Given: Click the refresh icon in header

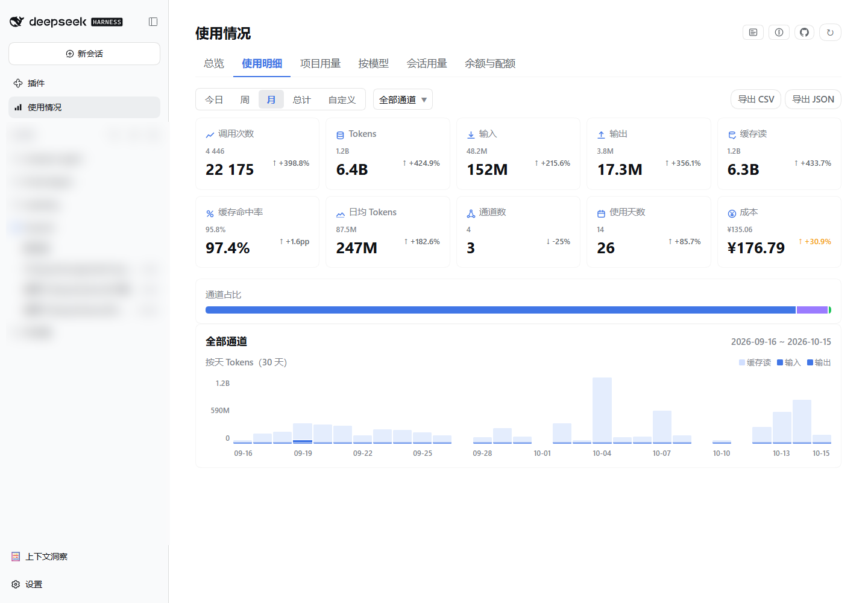Looking at the screenshot, I should coord(830,33).
